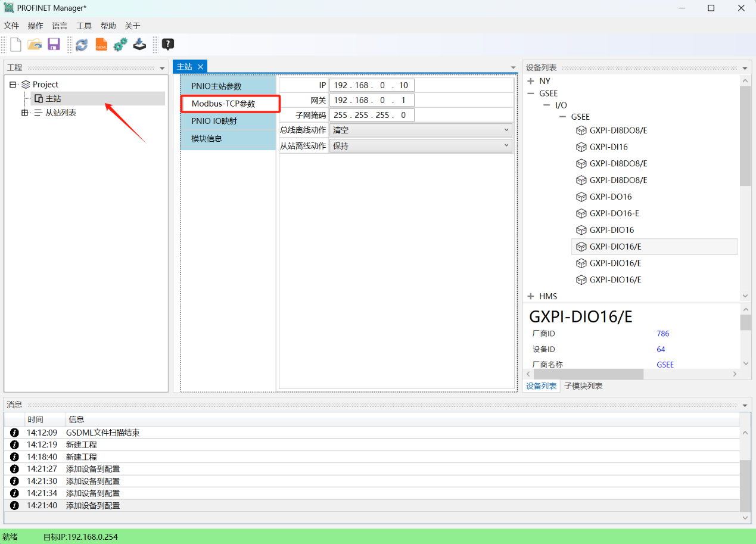Select GXPI-DI16 in device list
This screenshot has height=544, width=756.
click(608, 147)
